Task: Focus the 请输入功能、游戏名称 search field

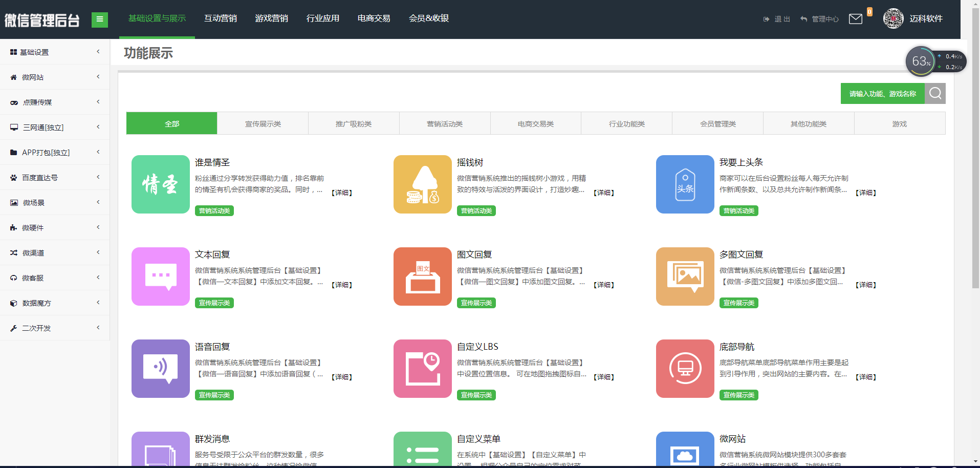Action: (x=883, y=93)
